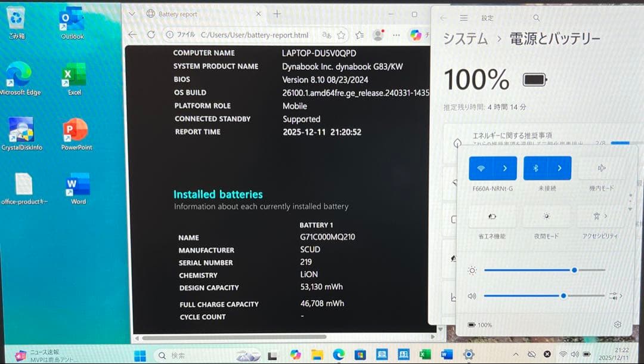
Task: Open the Recycle Bin (ごみ箱)
Action: 17,19
